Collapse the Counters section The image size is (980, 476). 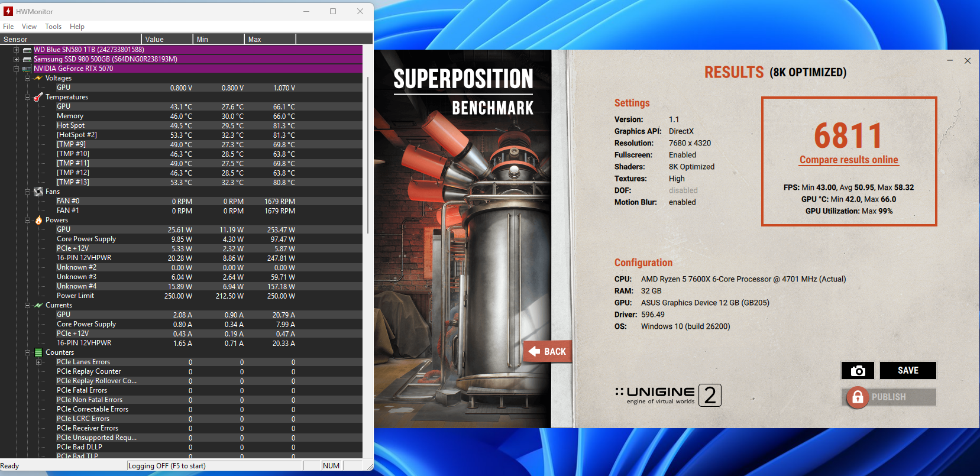[x=27, y=352]
